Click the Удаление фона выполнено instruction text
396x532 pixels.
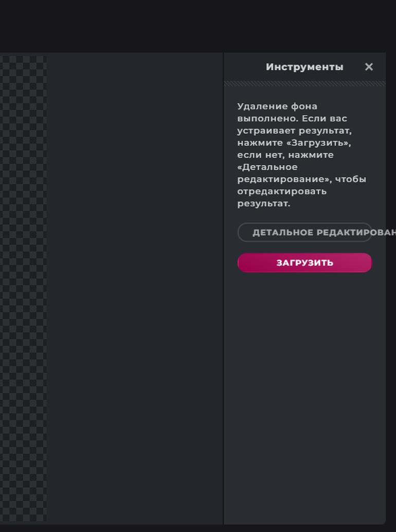pyautogui.click(x=301, y=155)
